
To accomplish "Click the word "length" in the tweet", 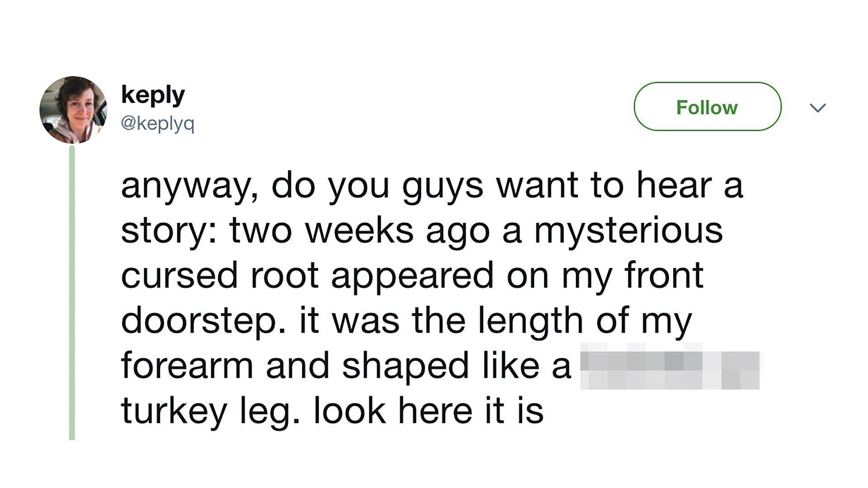I will pos(530,321).
